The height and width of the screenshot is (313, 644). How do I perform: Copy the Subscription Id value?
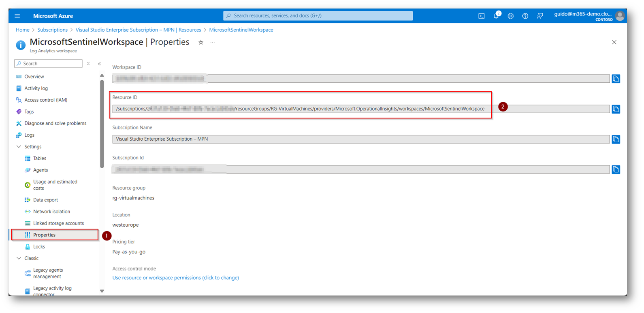click(x=616, y=169)
